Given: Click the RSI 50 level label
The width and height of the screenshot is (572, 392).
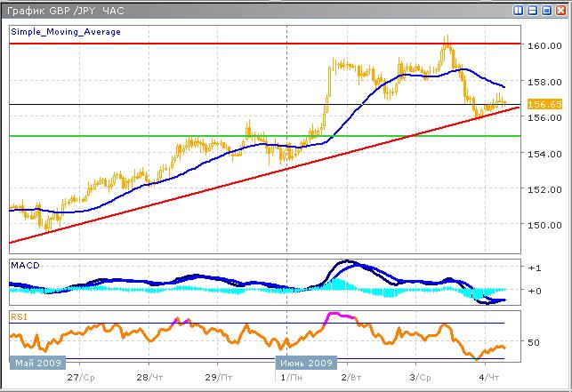Looking at the screenshot, I should pyautogui.click(x=535, y=341).
